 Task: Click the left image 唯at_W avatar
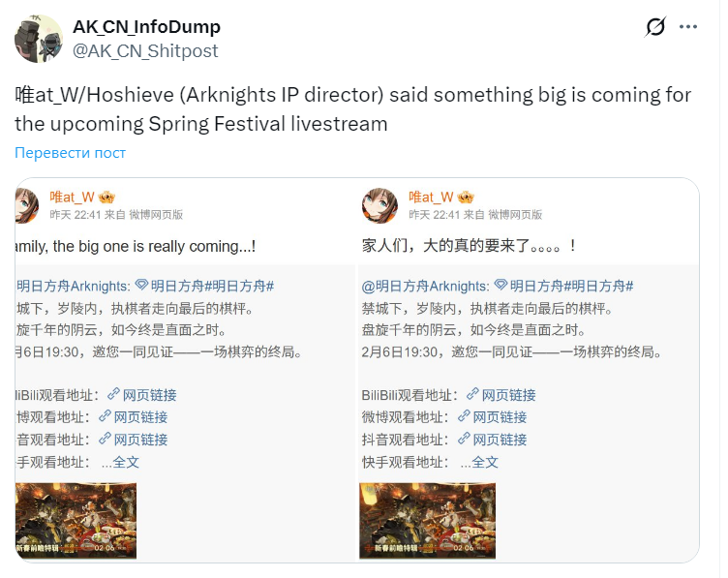(x=27, y=205)
